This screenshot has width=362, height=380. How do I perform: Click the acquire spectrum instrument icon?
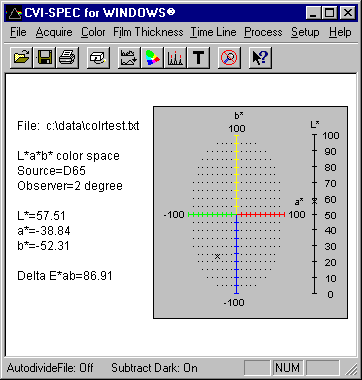pos(98,58)
